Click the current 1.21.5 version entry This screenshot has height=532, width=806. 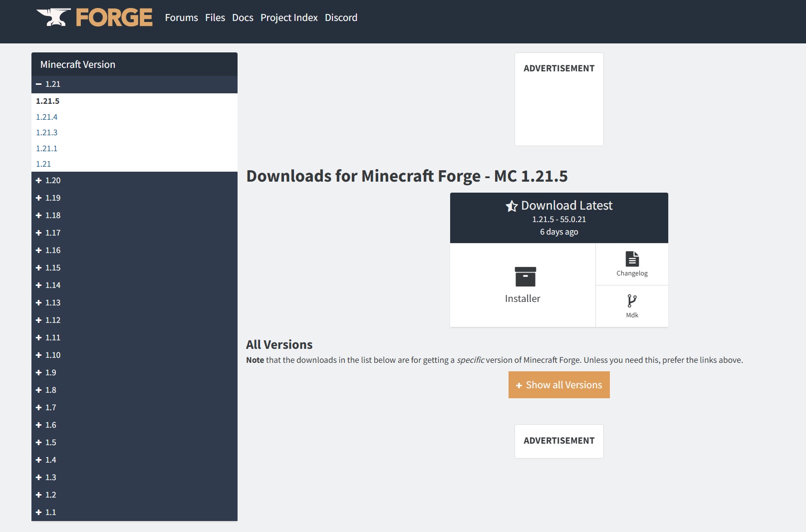pos(48,101)
